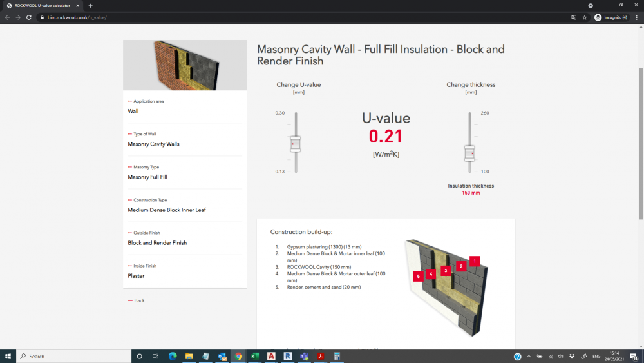The height and width of the screenshot is (363, 644).
Task: Click the taskbar Search box
Action: coord(74,356)
